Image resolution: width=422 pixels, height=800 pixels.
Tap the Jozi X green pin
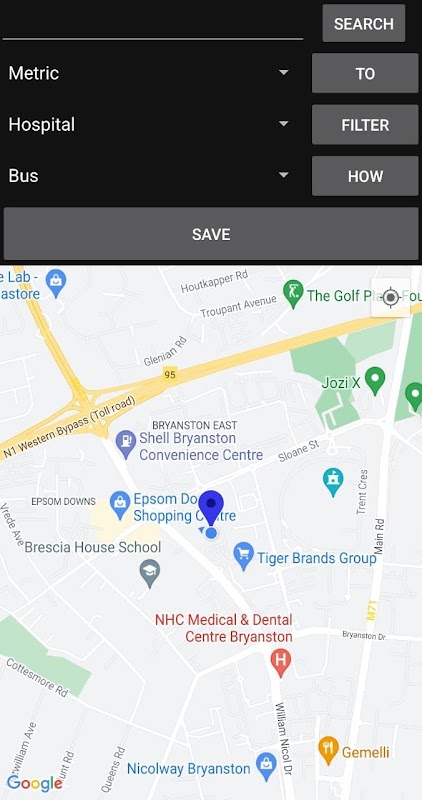coord(376,381)
